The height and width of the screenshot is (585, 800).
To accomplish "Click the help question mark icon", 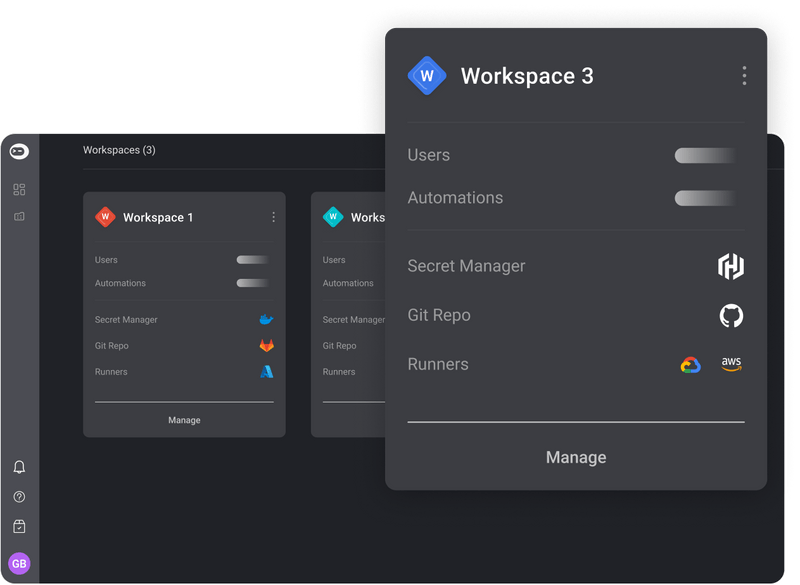I will pyautogui.click(x=18, y=497).
